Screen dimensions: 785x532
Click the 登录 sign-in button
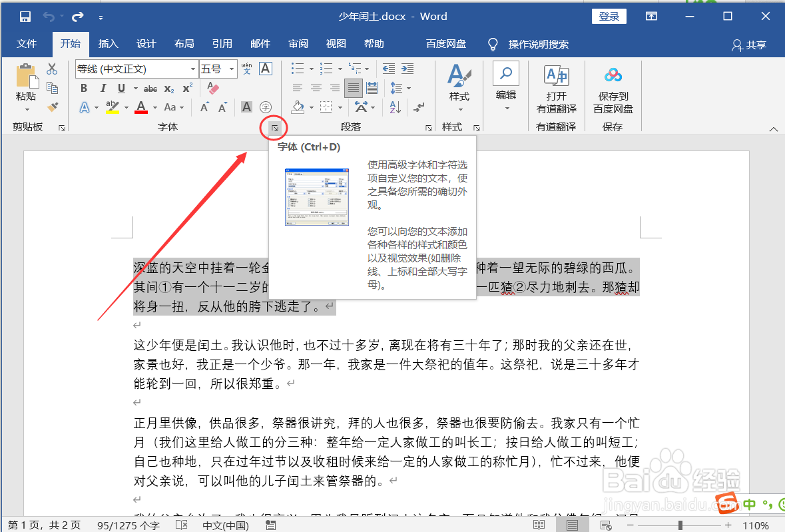point(609,16)
